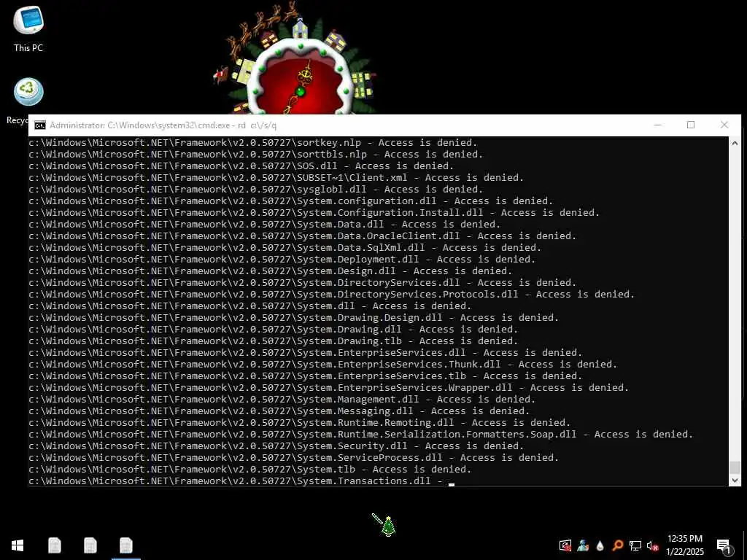
Task: Click the cmd vertical scrollbar thumb
Action: (735, 467)
